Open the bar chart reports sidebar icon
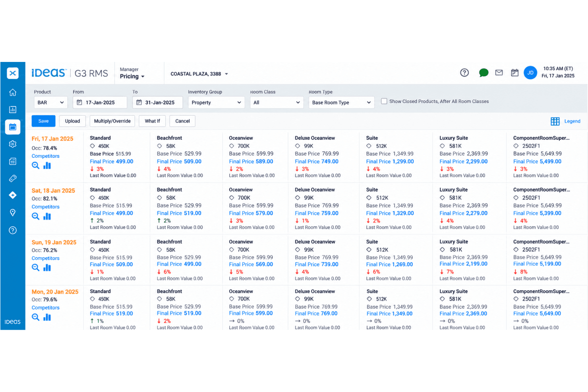The image size is (588, 392). (x=13, y=110)
